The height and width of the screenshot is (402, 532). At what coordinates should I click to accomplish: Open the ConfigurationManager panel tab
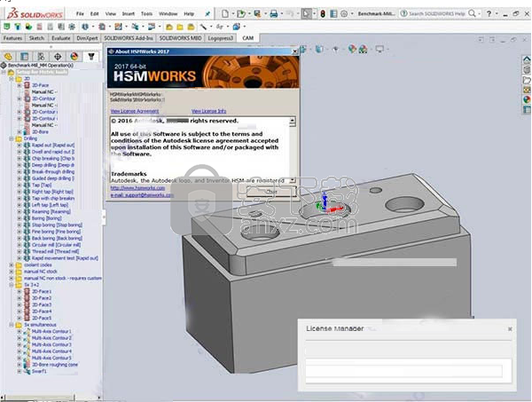[x=41, y=57]
